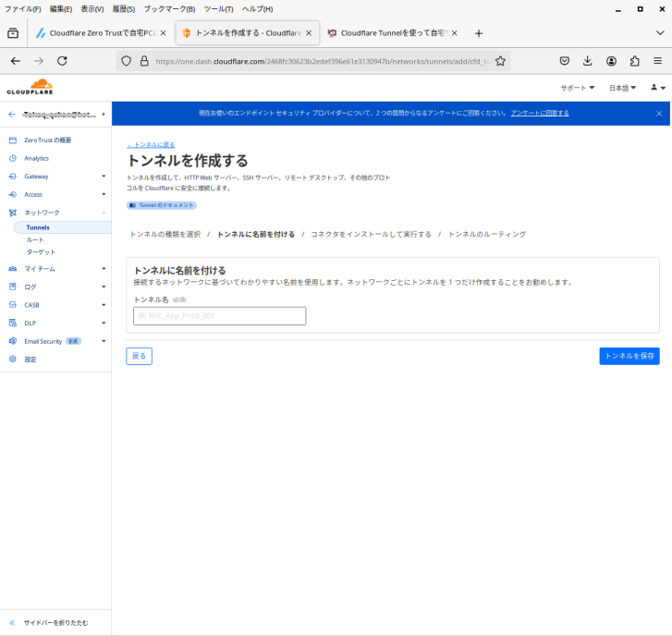Open the tracking protection shield icon

point(126,61)
